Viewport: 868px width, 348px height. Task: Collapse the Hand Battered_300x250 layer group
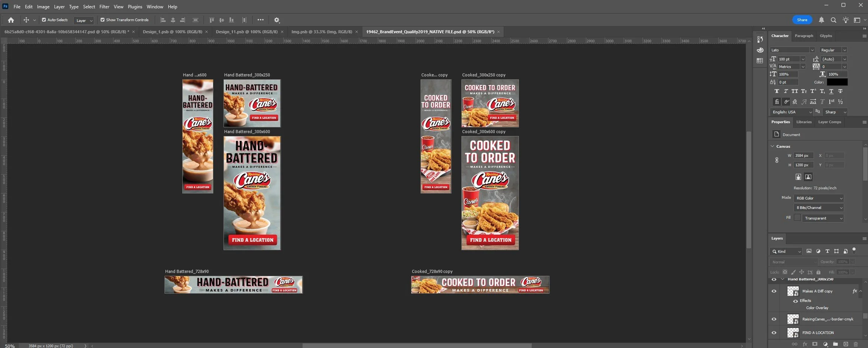point(783,279)
